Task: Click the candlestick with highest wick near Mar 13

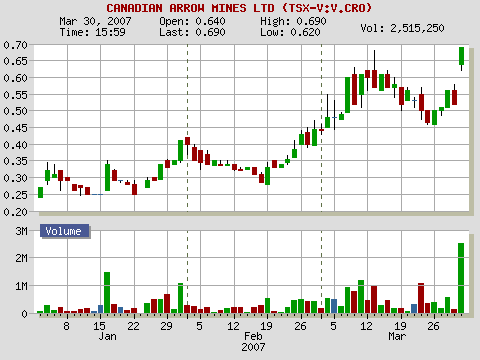Action: (x=374, y=79)
